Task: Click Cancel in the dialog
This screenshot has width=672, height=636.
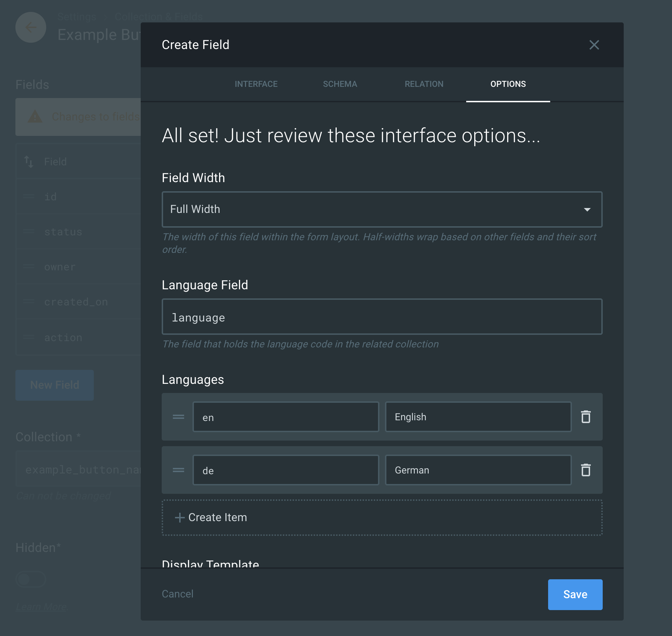Action: tap(177, 594)
